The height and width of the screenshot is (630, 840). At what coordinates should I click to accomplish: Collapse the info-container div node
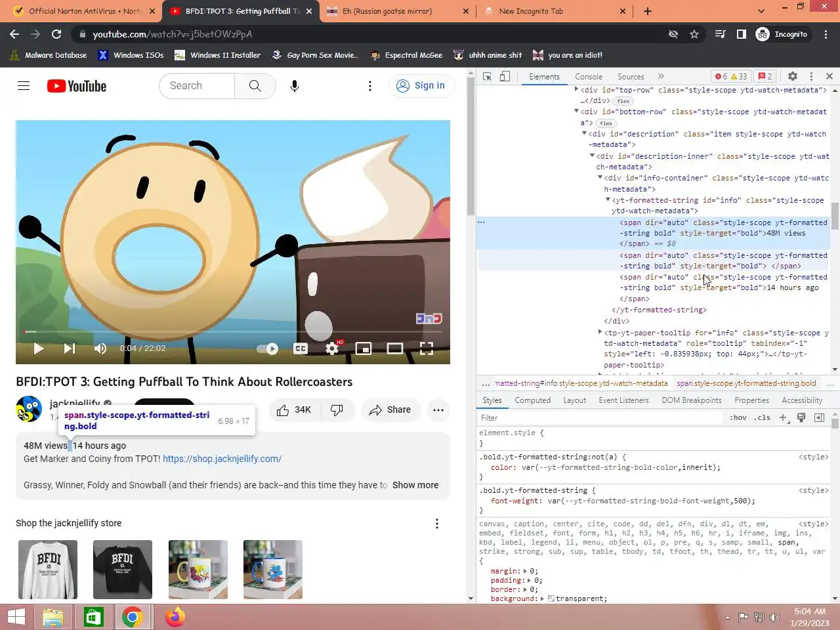pyautogui.click(x=600, y=178)
